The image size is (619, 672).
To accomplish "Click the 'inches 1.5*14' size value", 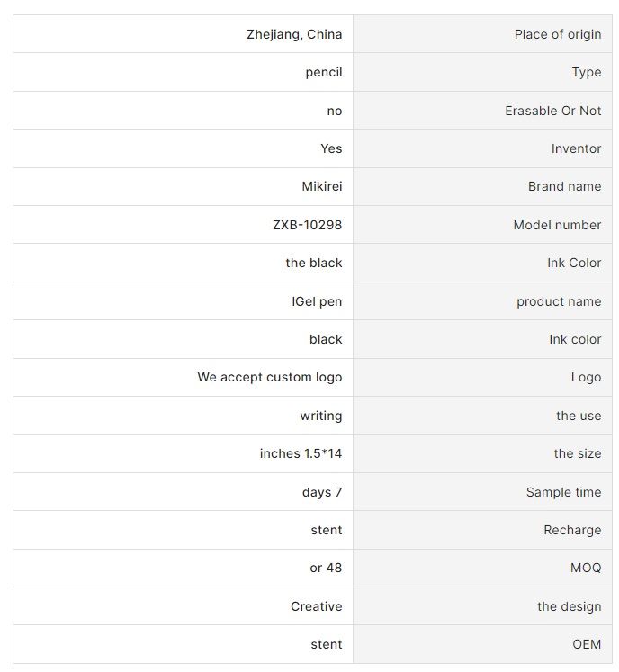I will click(301, 453).
